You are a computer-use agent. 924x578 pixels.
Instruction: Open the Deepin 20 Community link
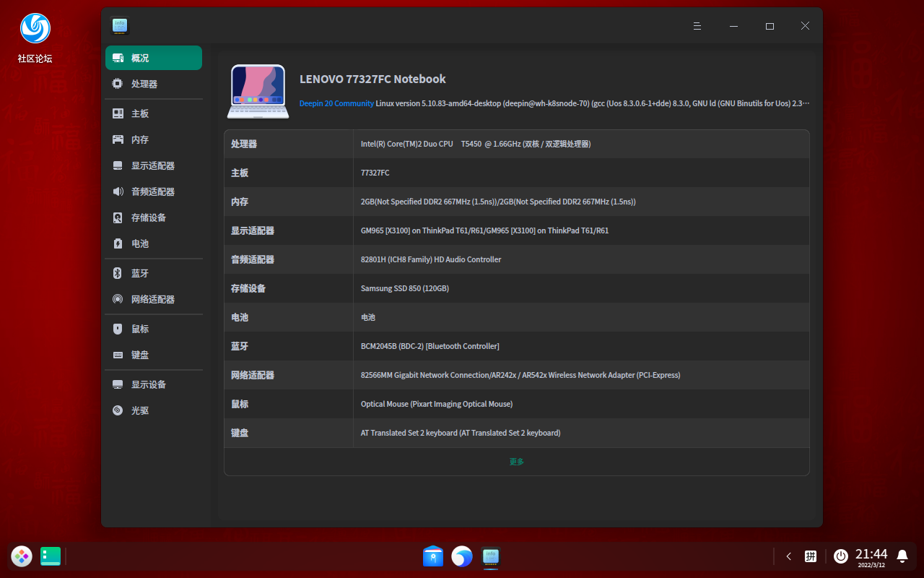(336, 103)
